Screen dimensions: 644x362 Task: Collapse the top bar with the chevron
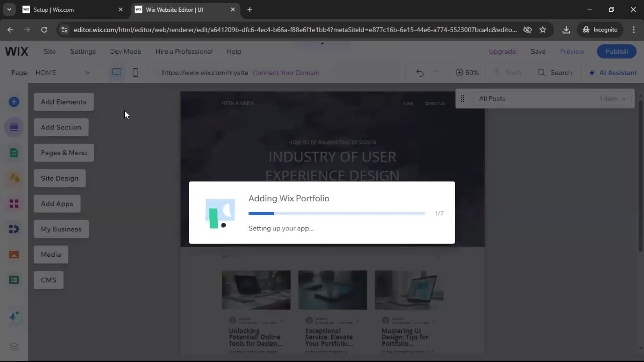(322, 44)
